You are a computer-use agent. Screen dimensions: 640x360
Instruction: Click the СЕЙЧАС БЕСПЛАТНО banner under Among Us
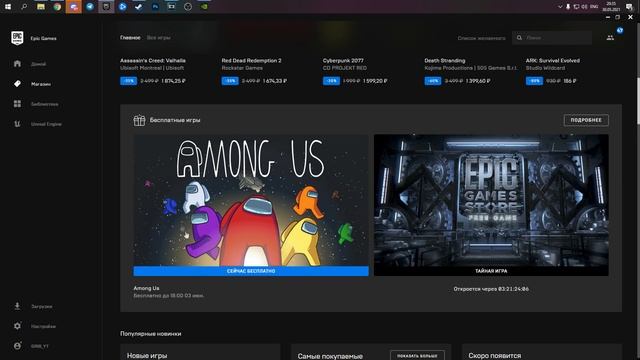(x=251, y=271)
